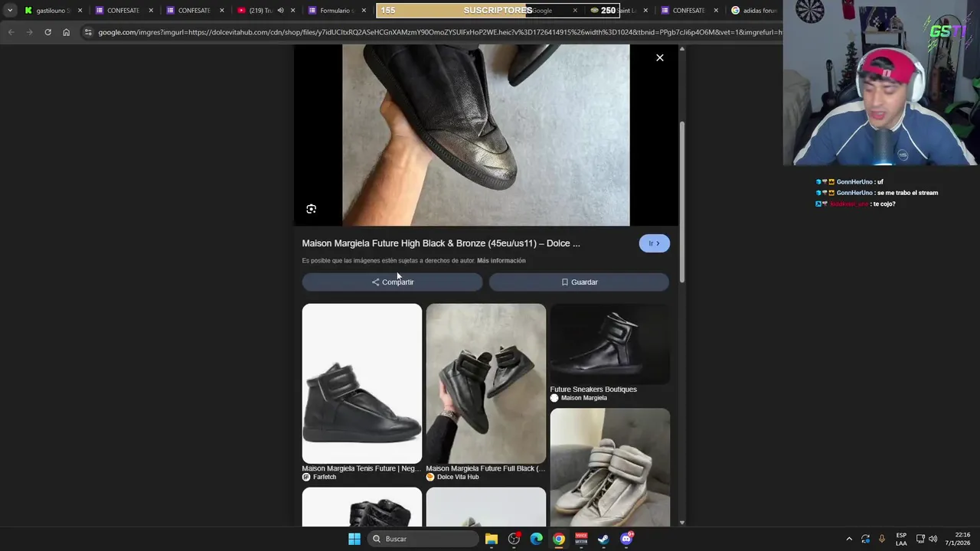The height and width of the screenshot is (551, 980).
Task: Switch to the adidas forum tab
Action: [754, 11]
